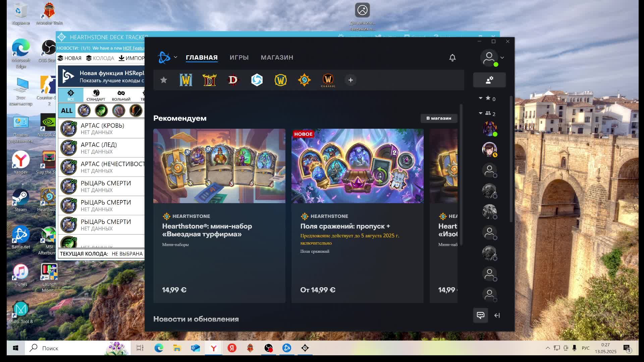
Task: Click the Поиск taskbar search field
Action: [78, 348]
